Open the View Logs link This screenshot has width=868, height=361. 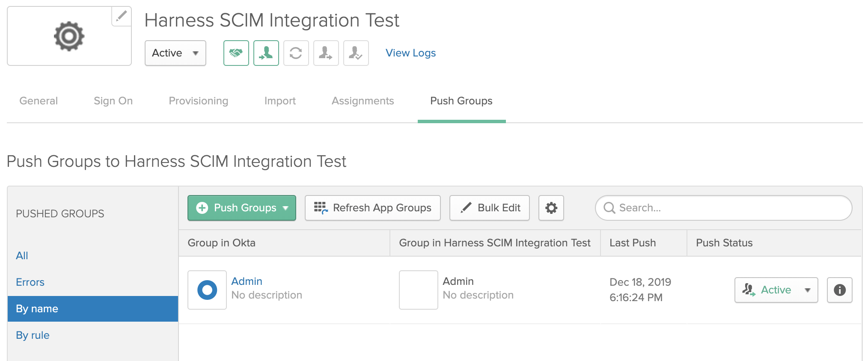pyautogui.click(x=410, y=53)
